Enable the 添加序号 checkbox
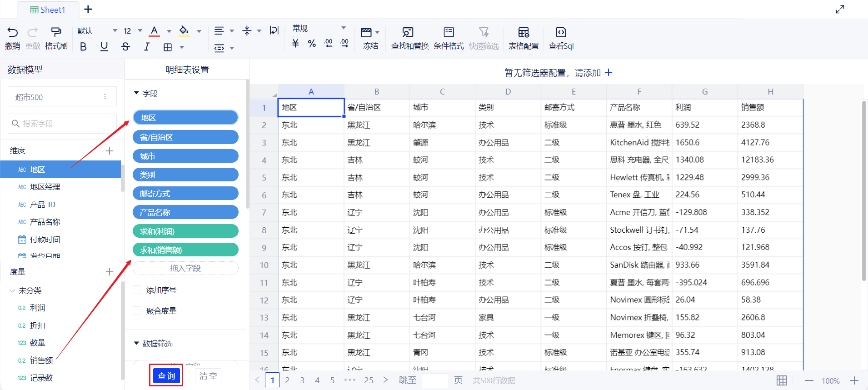 137,290
